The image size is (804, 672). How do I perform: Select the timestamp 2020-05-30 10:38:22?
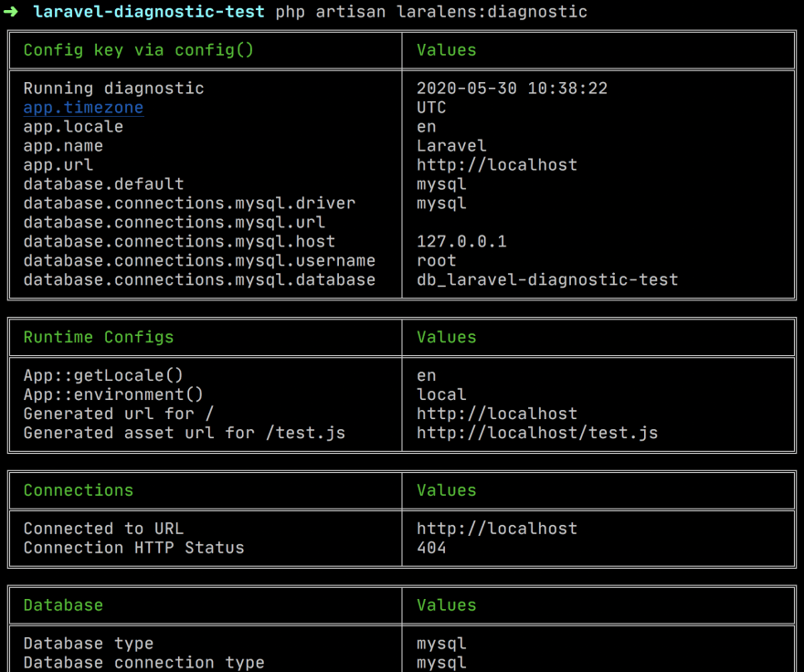click(x=512, y=89)
